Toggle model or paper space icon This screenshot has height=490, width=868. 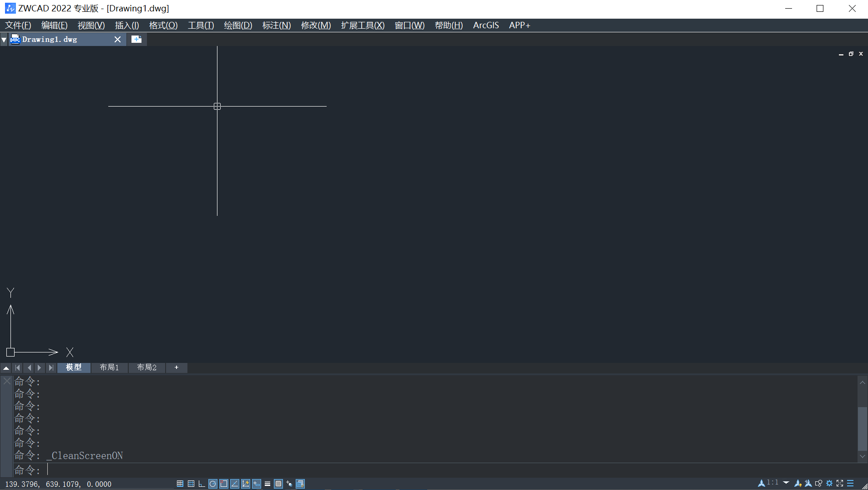[x=300, y=484]
